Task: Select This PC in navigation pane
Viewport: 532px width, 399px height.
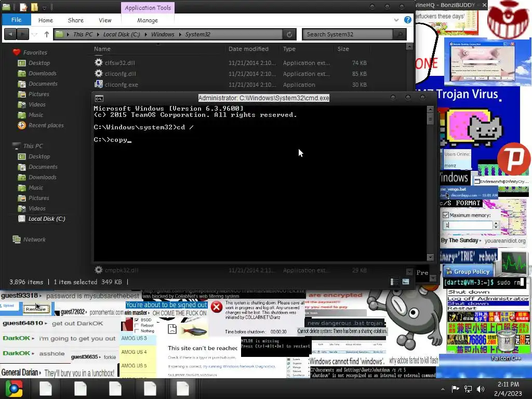Action: pyautogui.click(x=33, y=146)
